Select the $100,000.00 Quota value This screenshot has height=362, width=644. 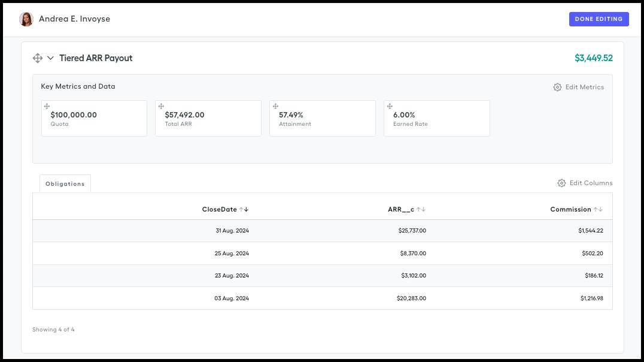74,114
